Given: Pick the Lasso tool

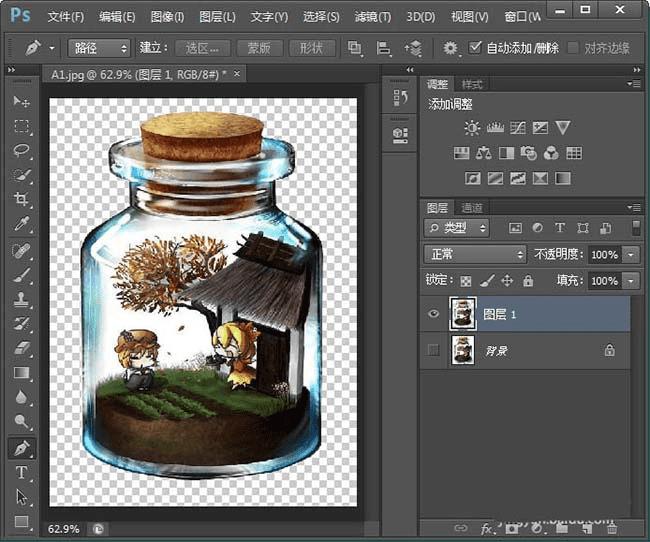Looking at the screenshot, I should [21, 151].
